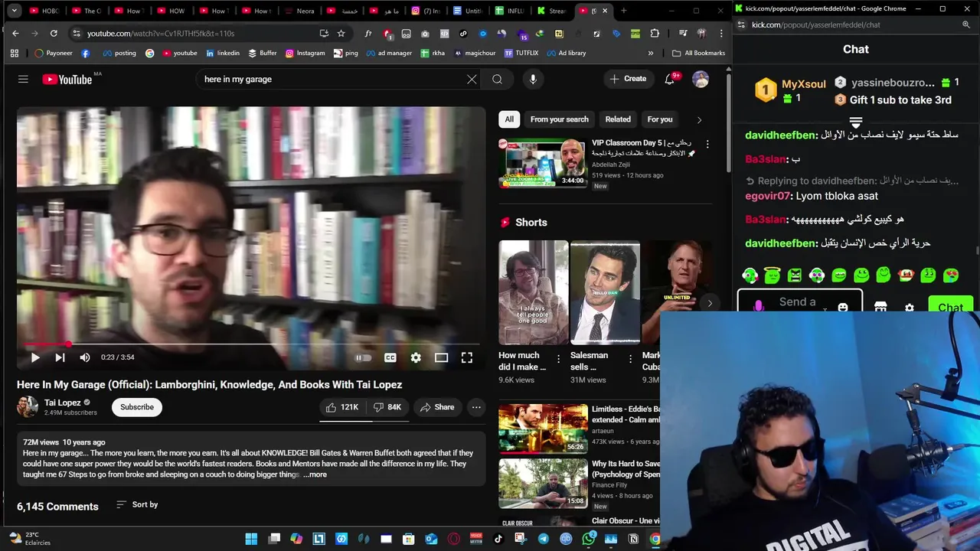Image resolution: width=980 pixels, height=551 pixels.
Task: Toggle the autoplay switch in the player
Action: click(x=364, y=357)
